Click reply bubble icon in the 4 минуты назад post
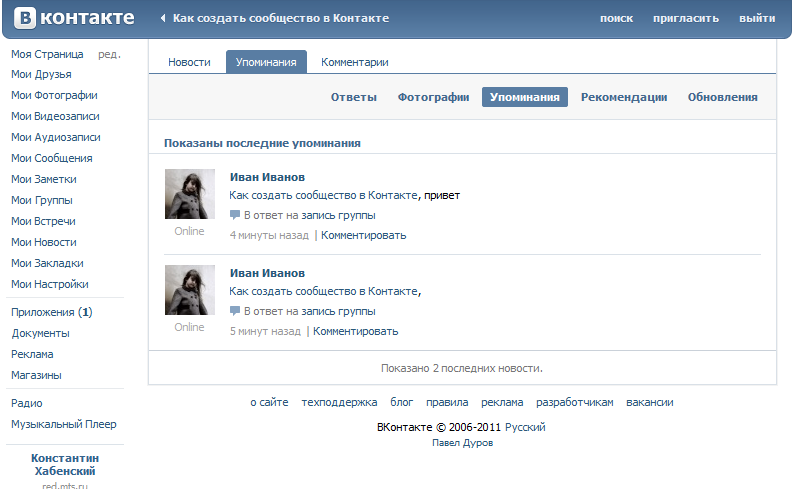The height and width of the screenshot is (489, 799). (234, 215)
